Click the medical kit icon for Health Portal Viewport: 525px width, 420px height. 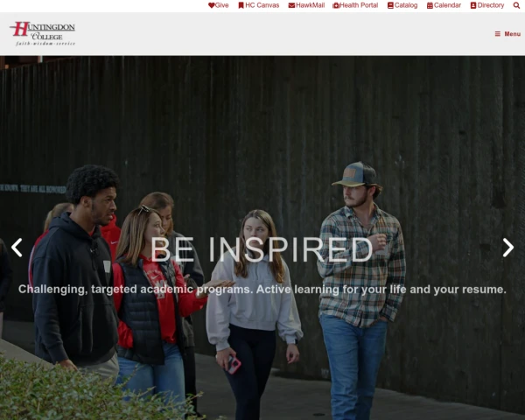tap(336, 5)
